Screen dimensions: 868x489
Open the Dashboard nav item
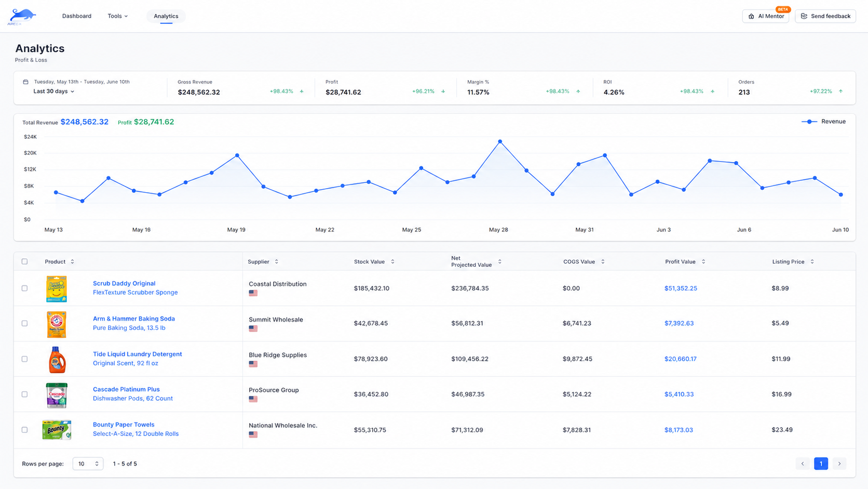77,16
